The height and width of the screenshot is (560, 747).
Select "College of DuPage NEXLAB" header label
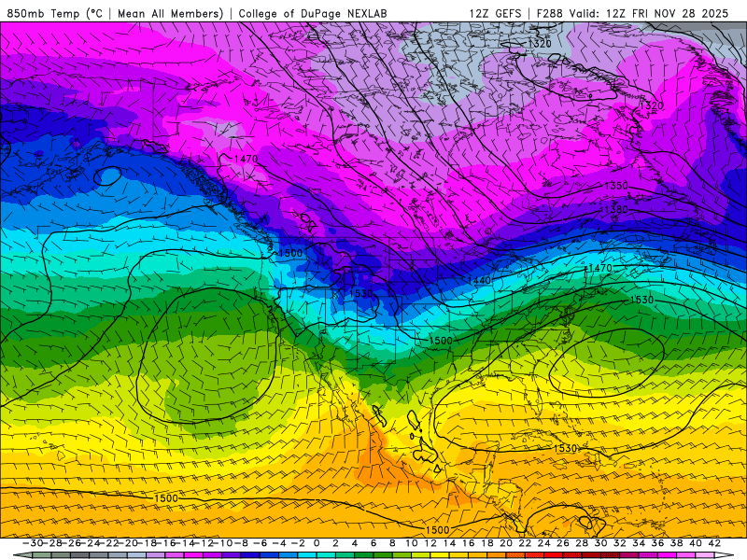pos(313,13)
